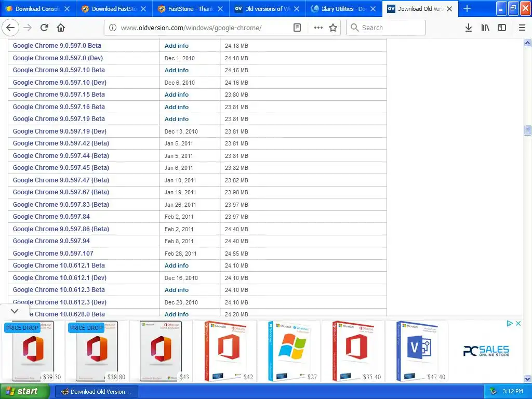Open Google Chrome 9.0.597.0 (Dev) link

click(x=58, y=58)
